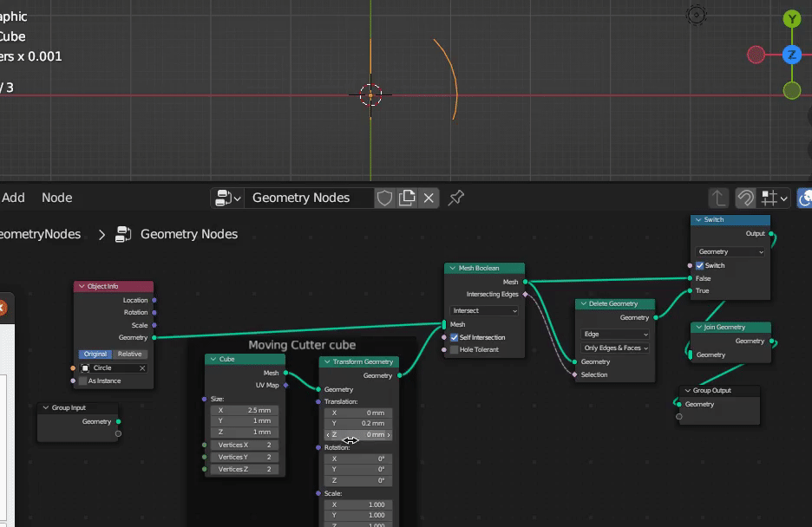The height and width of the screenshot is (527, 812).
Task: Click the red negative X axis gizmo handle
Action: point(756,55)
